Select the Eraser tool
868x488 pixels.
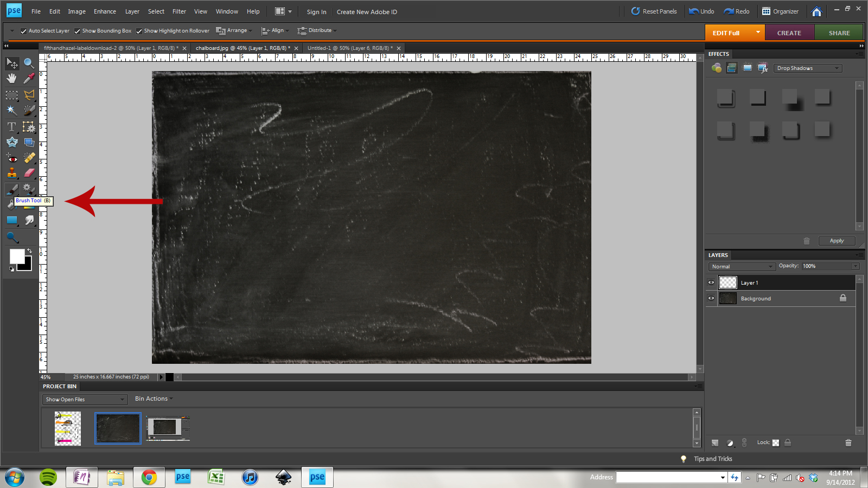point(29,173)
